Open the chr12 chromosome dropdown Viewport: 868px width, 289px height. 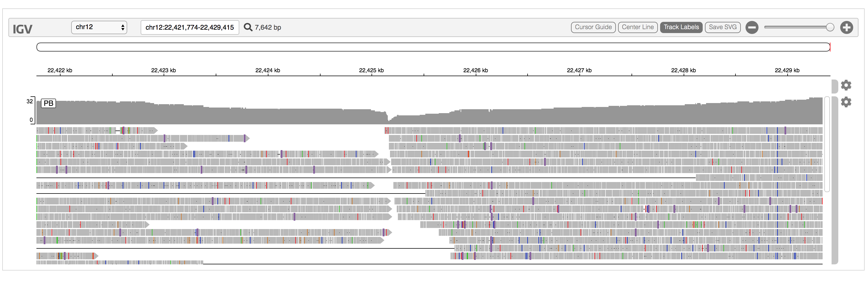click(x=99, y=27)
